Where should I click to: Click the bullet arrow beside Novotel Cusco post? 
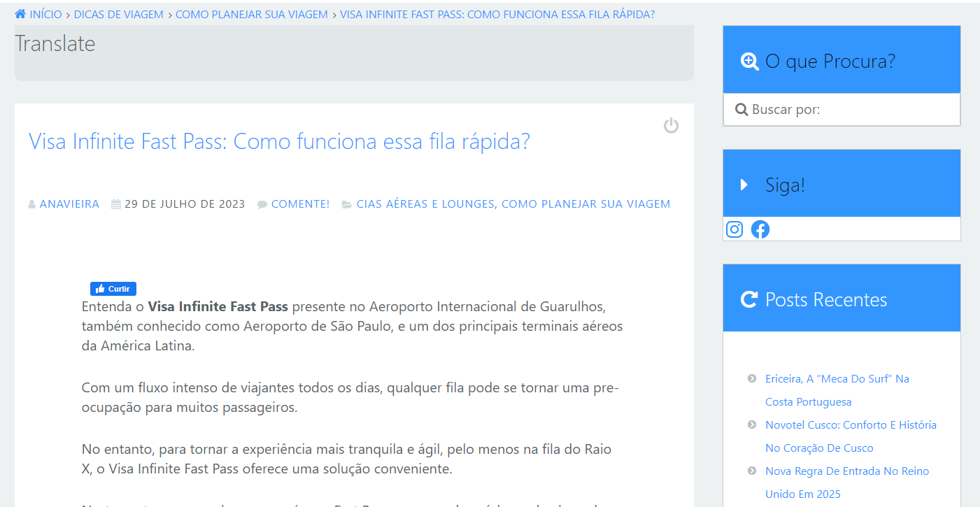tap(752, 424)
